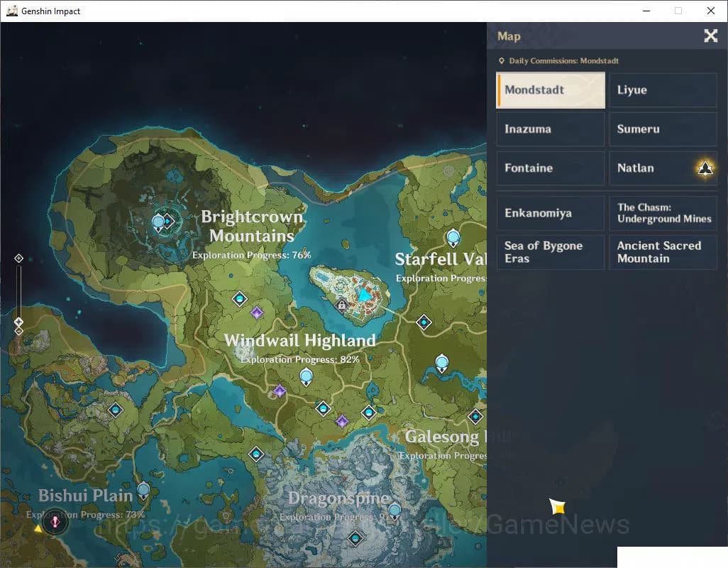The width and height of the screenshot is (728, 568).
Task: Open the locked marker at Mondstadt city
Action: (342, 305)
